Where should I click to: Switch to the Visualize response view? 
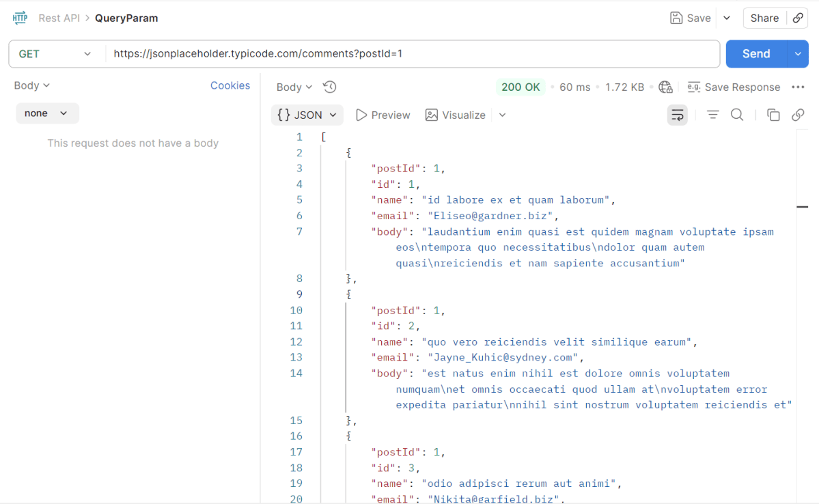click(456, 115)
